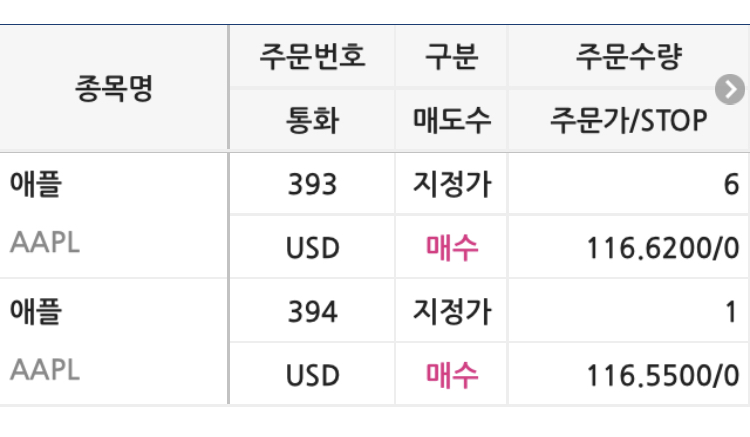Click the 매도수 column header
Image resolution: width=750 pixels, height=437 pixels.
[x=451, y=121]
